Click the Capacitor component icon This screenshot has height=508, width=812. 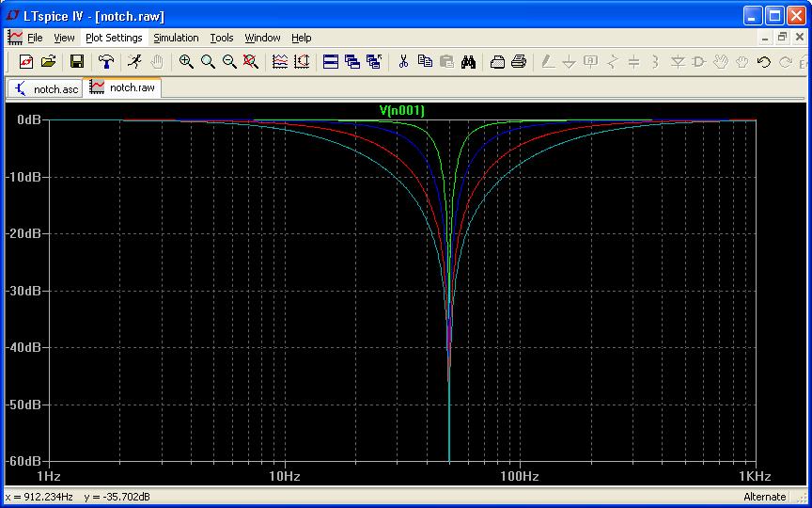634,62
